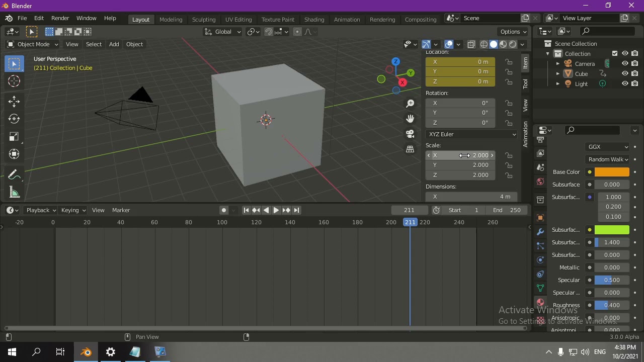Viewport: 644px width, 362px height.
Task: Click the Options button in viewport header
Action: [512, 31]
